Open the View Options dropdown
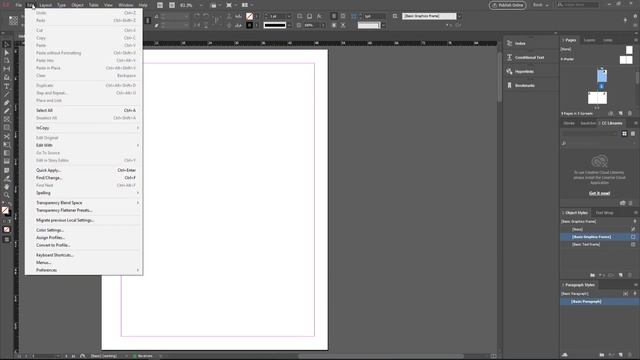 point(215,5)
